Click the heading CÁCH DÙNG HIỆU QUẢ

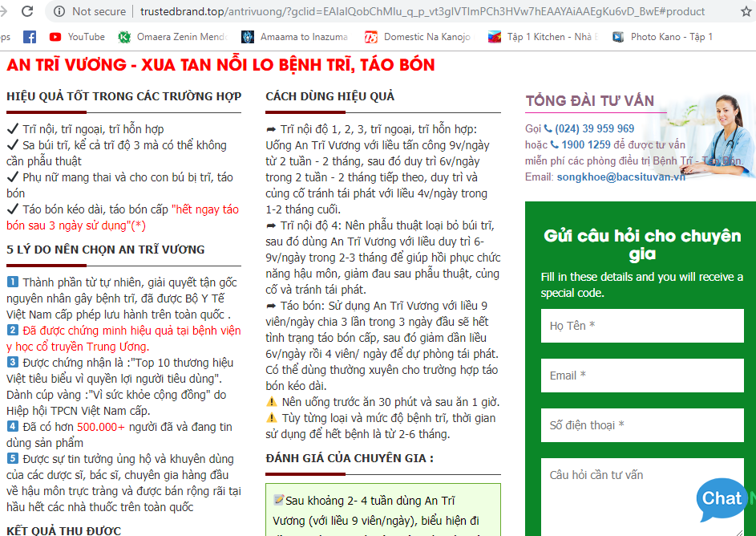pos(329,96)
